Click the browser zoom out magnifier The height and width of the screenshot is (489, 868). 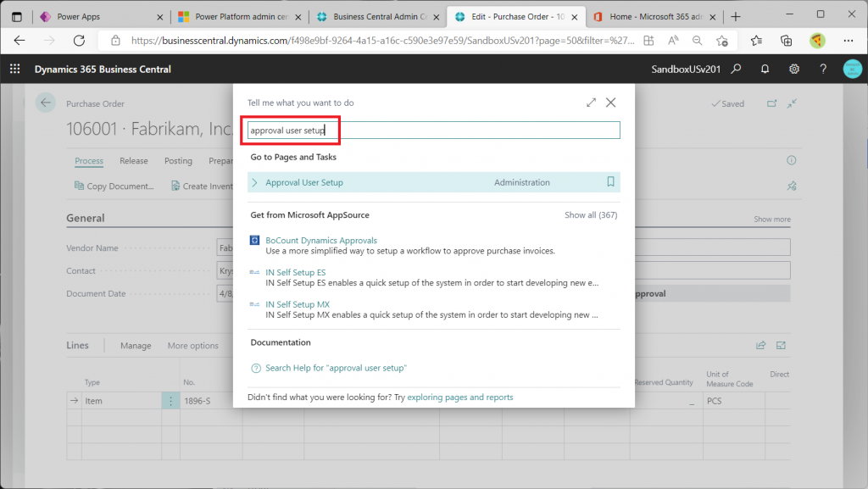(x=698, y=41)
